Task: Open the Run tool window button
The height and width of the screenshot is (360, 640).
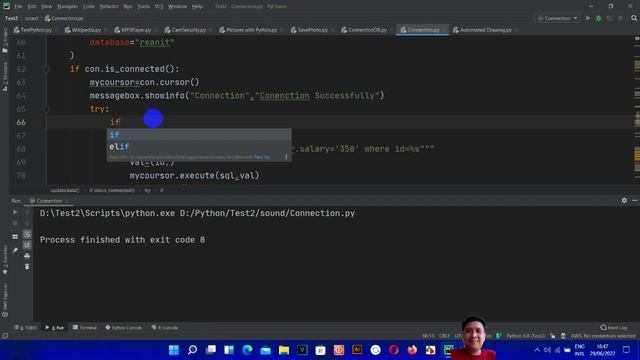Action: [x=55, y=327]
